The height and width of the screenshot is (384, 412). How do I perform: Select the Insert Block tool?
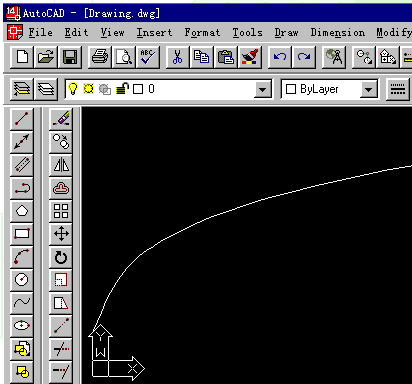pyautogui.click(x=22, y=349)
